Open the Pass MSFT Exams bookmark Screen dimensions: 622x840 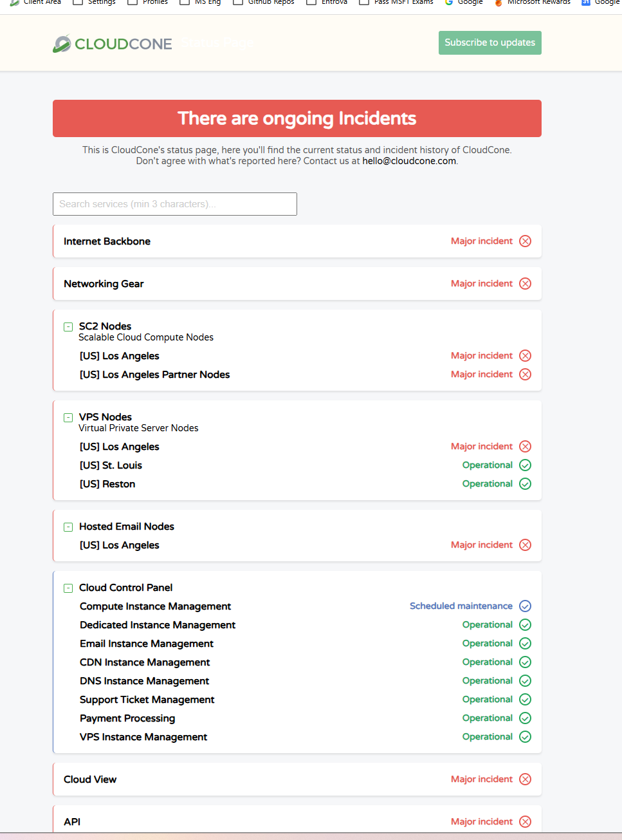coord(396,3)
